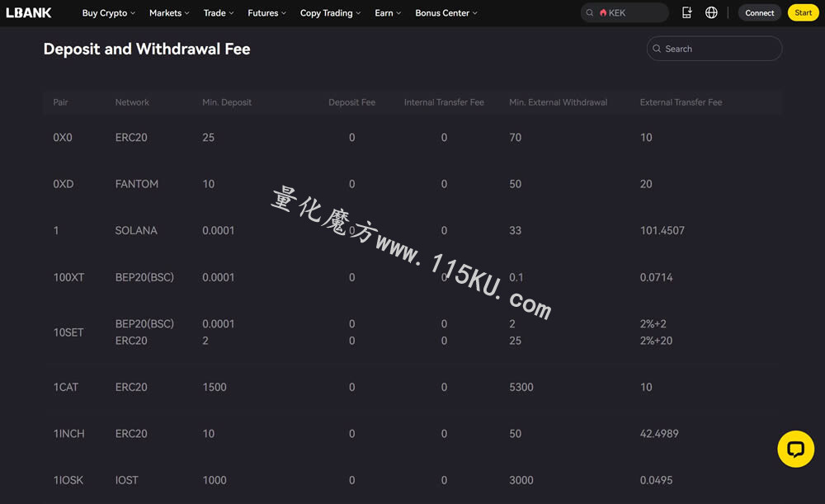Click the Min. External Withdrawal header
Screen dimensions: 825x504
(558, 102)
